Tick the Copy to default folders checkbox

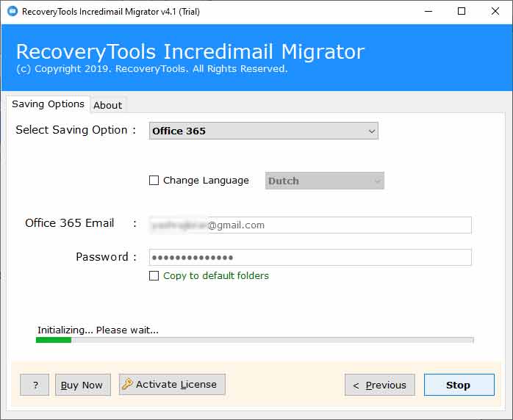[x=154, y=276]
